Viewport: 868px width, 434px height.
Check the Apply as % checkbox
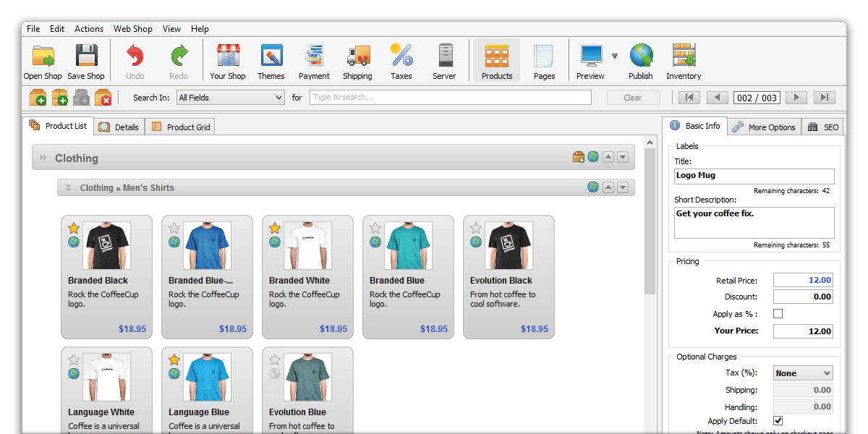pyautogui.click(x=778, y=314)
